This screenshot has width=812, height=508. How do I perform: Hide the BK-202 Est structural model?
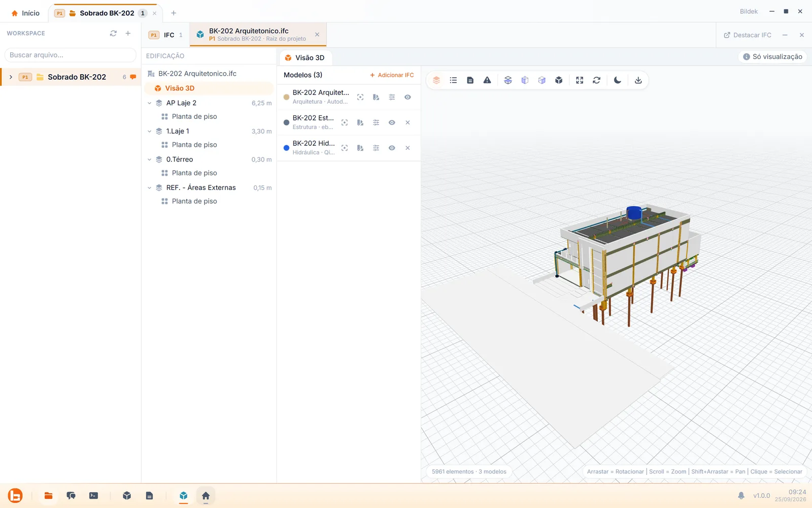point(392,122)
